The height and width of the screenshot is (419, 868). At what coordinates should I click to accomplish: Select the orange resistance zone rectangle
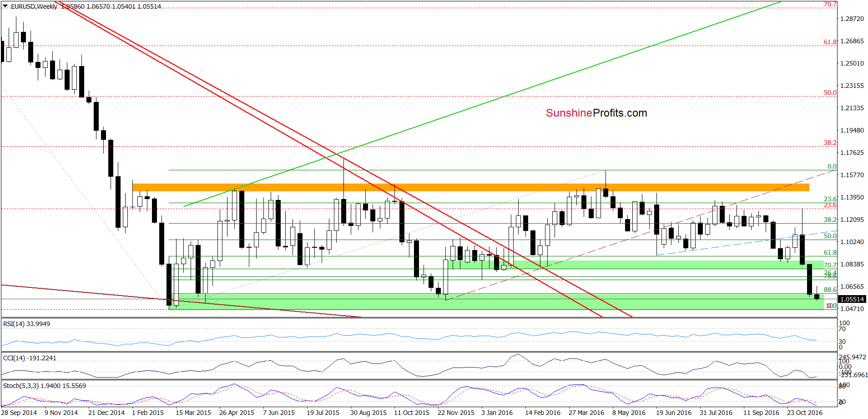pos(471,187)
